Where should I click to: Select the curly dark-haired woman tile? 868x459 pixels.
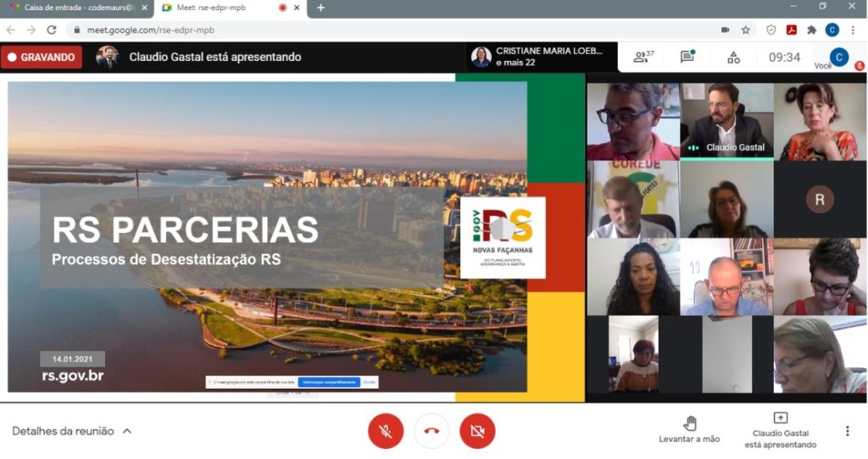tap(633, 277)
